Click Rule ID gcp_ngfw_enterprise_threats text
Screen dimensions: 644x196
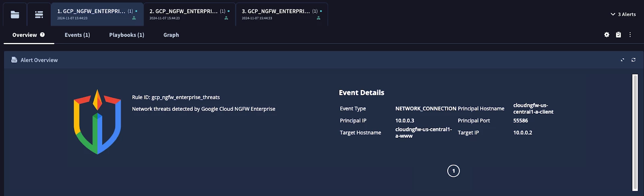176,97
